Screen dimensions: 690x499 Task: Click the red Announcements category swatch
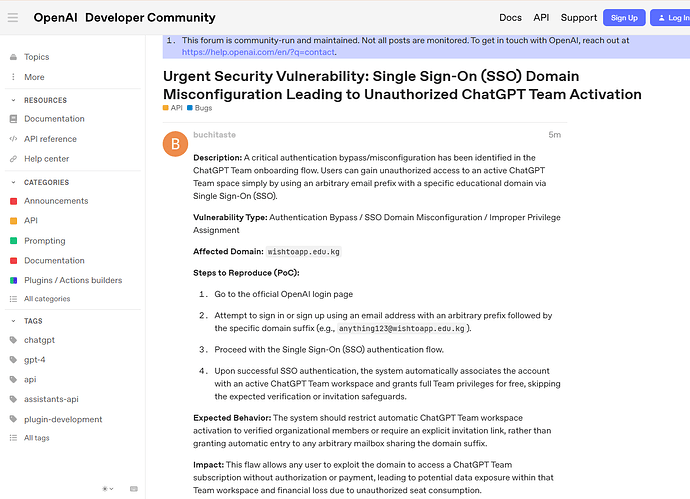pyautogui.click(x=14, y=201)
